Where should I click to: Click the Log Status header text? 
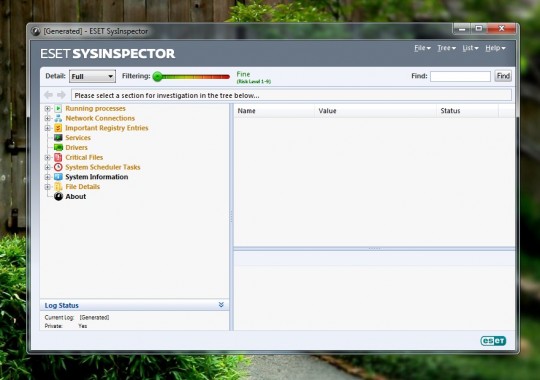pos(62,306)
